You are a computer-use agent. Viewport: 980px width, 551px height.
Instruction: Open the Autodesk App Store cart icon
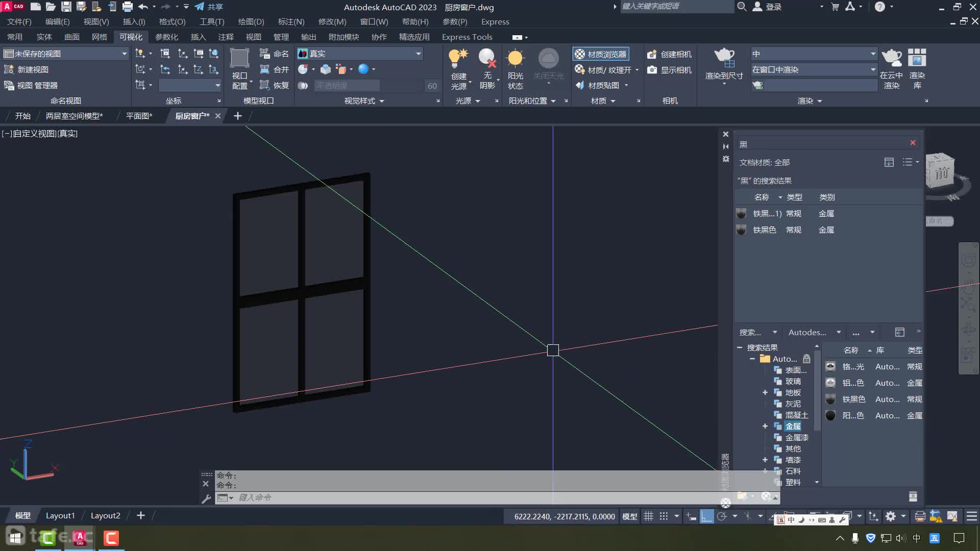click(835, 7)
